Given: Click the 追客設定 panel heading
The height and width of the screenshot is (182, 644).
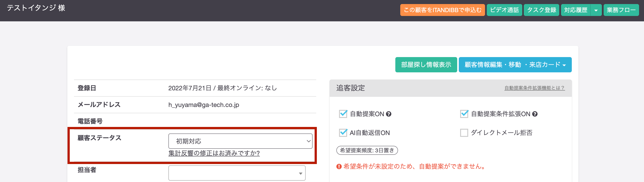Looking at the screenshot, I should [350, 88].
